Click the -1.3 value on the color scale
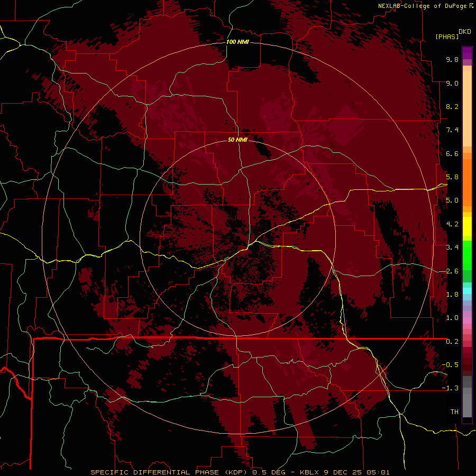Viewport: 476px width, 476px height. [450, 388]
